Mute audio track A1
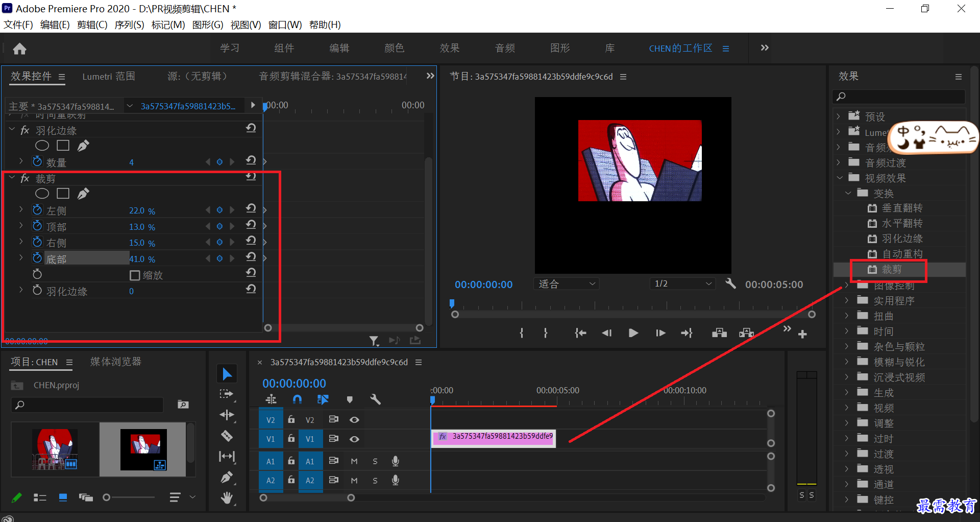This screenshot has height=522, width=980. [x=354, y=461]
